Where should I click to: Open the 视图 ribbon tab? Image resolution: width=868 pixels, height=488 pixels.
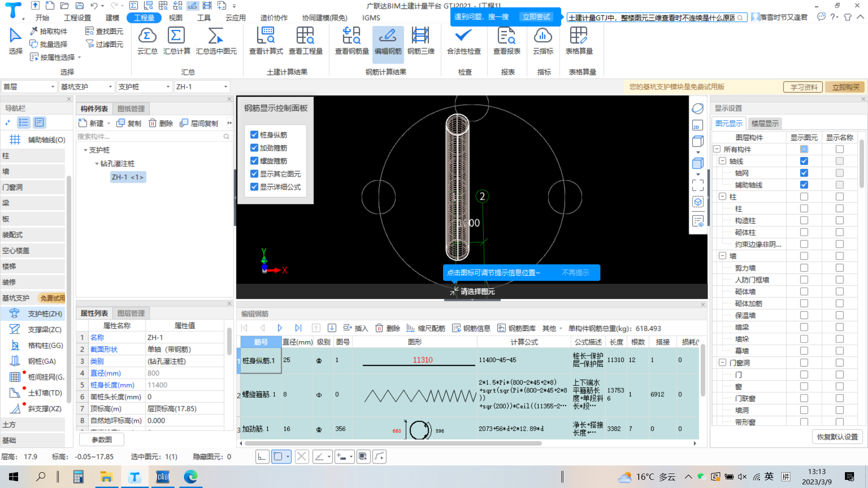click(x=175, y=18)
